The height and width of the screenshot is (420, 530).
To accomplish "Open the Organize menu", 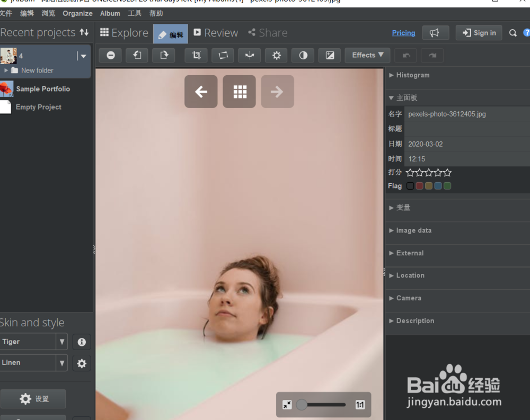I will pos(77,14).
